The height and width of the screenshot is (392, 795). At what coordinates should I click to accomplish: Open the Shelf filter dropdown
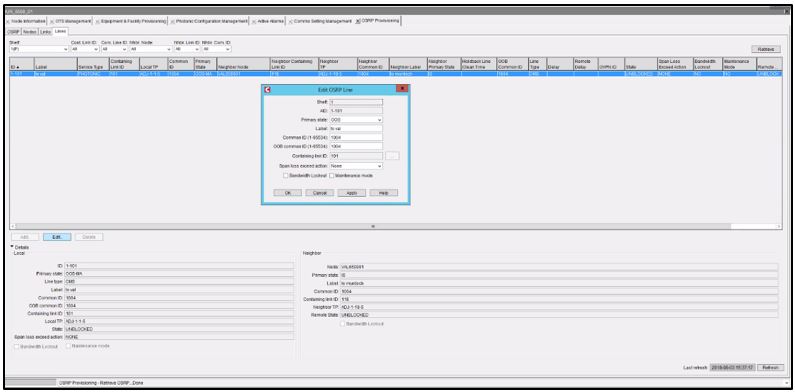pos(39,49)
